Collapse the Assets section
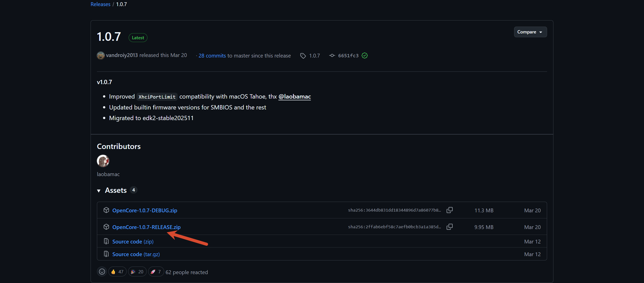Image resolution: width=644 pixels, height=283 pixels. point(99,191)
